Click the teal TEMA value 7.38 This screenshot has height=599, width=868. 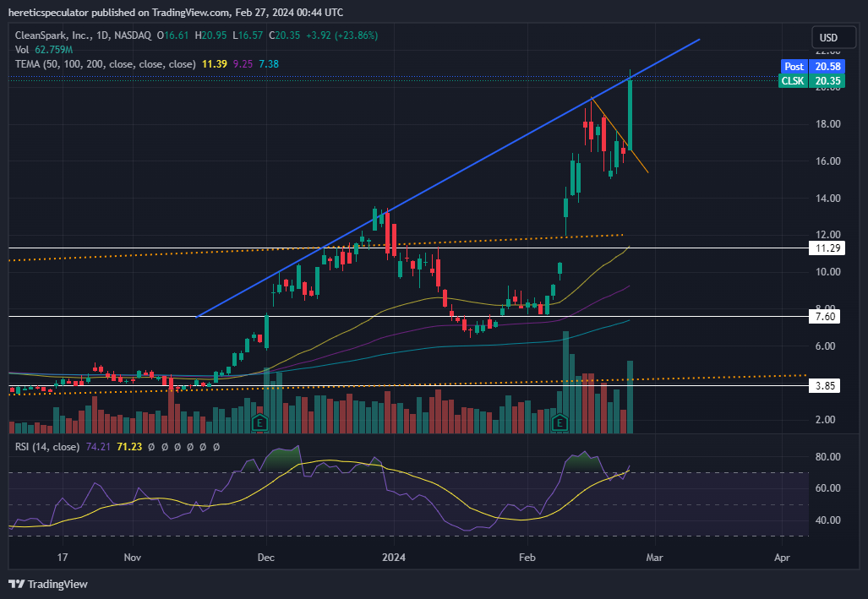[269, 64]
